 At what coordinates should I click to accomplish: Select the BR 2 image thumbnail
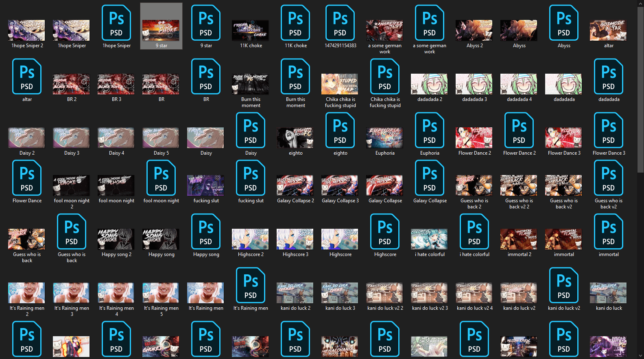pos(71,84)
